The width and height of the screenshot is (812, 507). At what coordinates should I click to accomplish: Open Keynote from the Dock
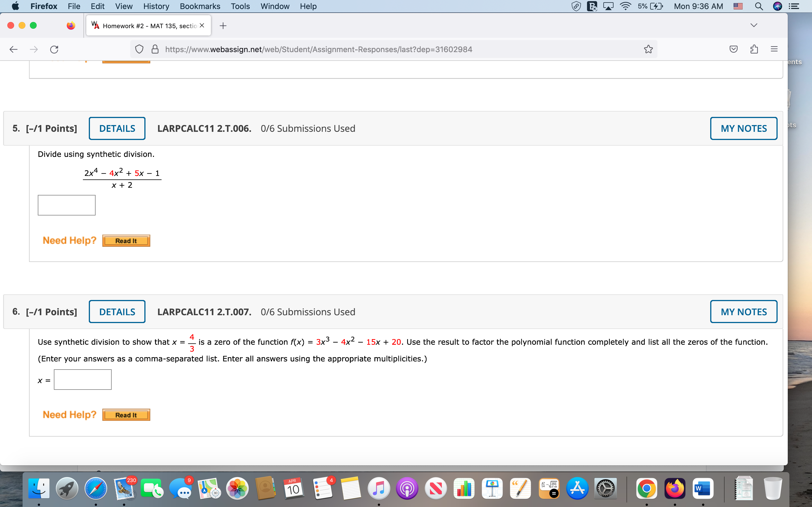tap(492, 489)
